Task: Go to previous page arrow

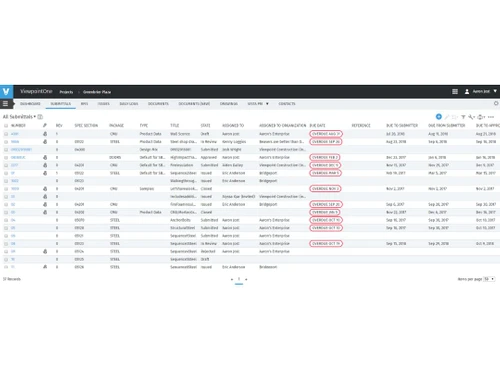Action: coord(232,279)
